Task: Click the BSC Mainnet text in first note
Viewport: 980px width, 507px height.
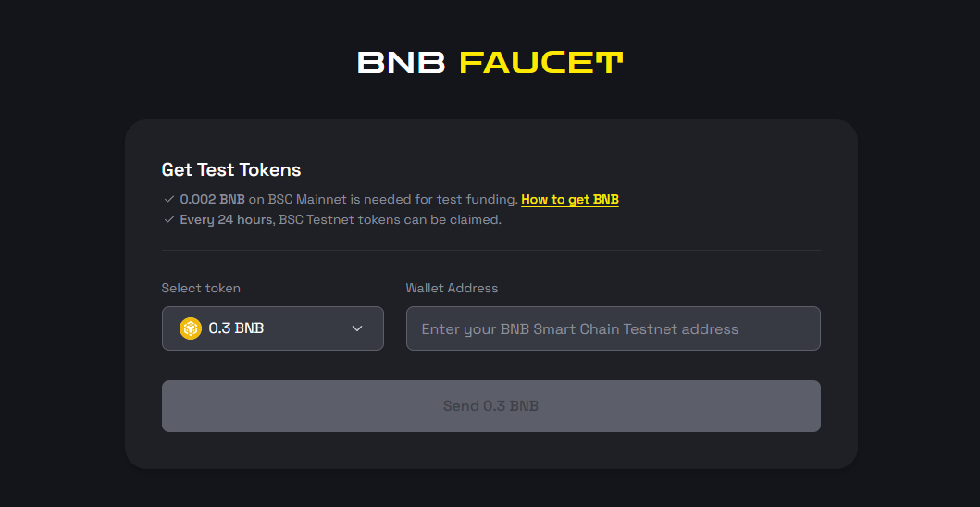Action: coord(303,199)
